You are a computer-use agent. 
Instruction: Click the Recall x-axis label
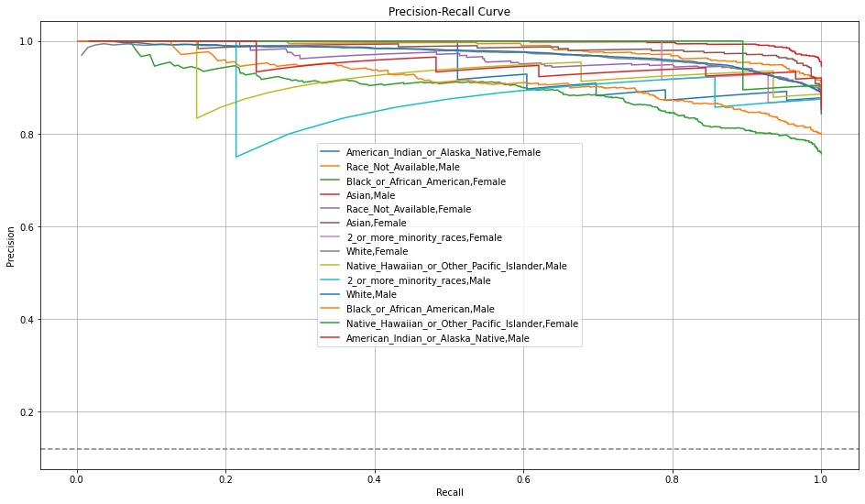click(x=449, y=492)
